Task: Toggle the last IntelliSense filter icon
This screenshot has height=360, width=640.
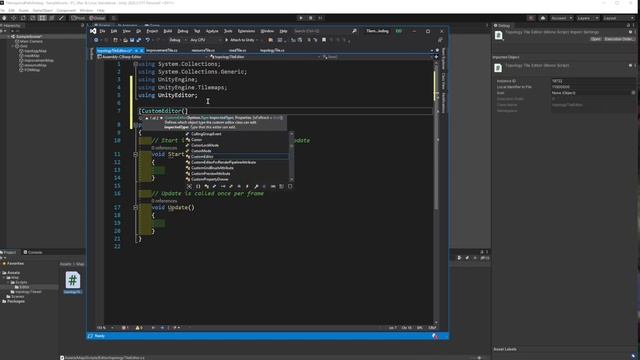Action: [290, 187]
